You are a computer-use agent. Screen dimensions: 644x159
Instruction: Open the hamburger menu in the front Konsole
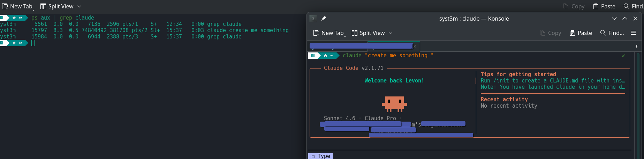(634, 33)
